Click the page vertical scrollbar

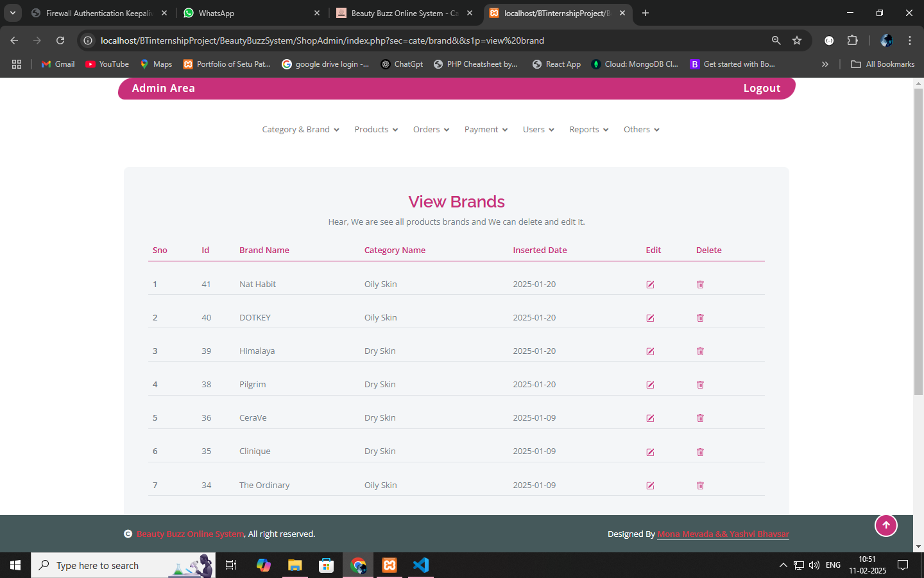point(918,241)
